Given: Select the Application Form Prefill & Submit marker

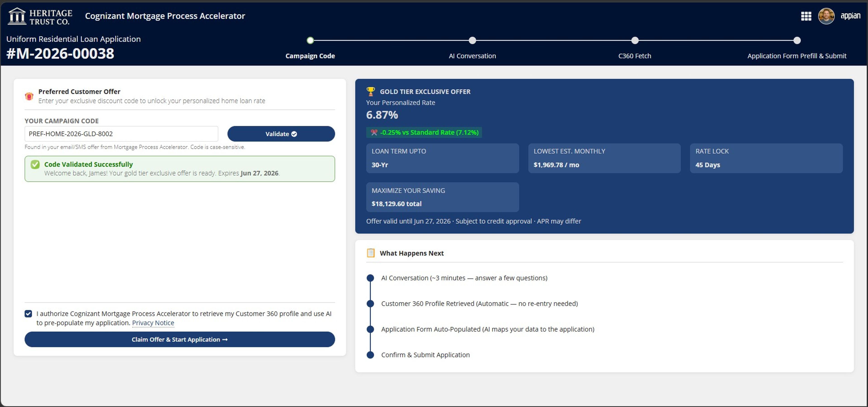Looking at the screenshot, I should click(x=797, y=40).
